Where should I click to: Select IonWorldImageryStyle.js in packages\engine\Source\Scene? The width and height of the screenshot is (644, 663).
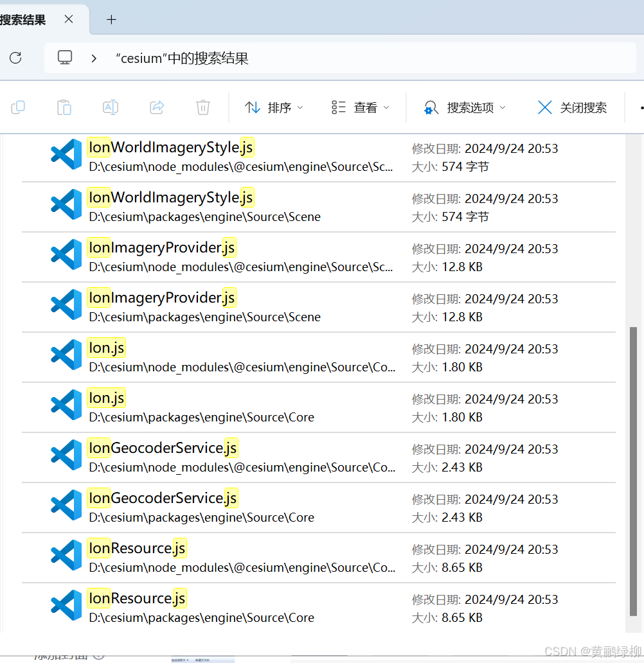pos(318,207)
